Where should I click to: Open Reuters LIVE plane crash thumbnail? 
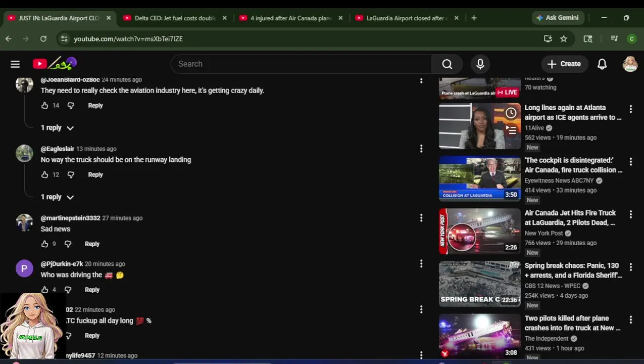pos(479,88)
